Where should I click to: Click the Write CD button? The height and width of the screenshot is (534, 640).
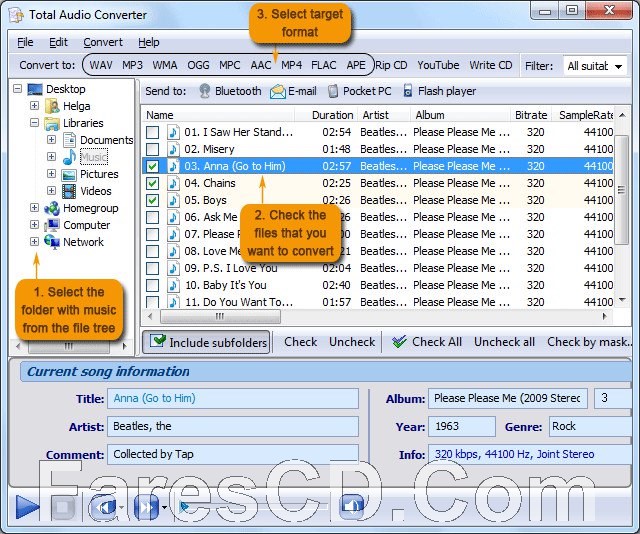click(x=491, y=65)
